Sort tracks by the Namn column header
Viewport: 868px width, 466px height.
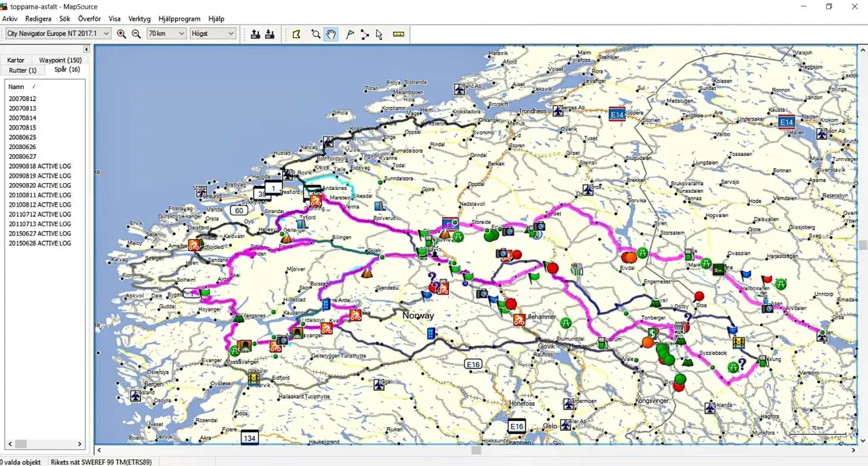[x=16, y=87]
